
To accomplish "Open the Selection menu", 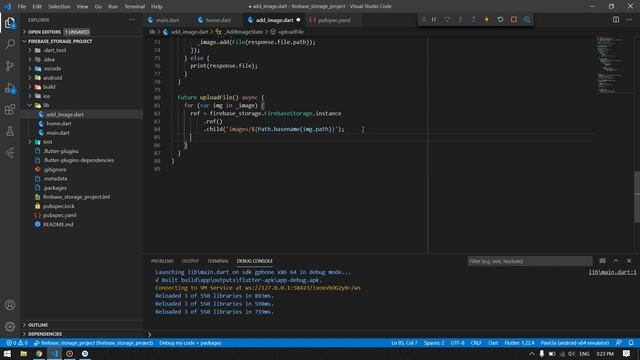I will 59,7.
